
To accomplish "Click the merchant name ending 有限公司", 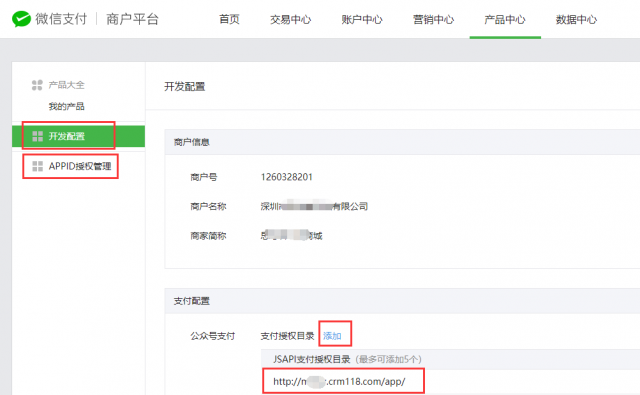I will (x=314, y=206).
